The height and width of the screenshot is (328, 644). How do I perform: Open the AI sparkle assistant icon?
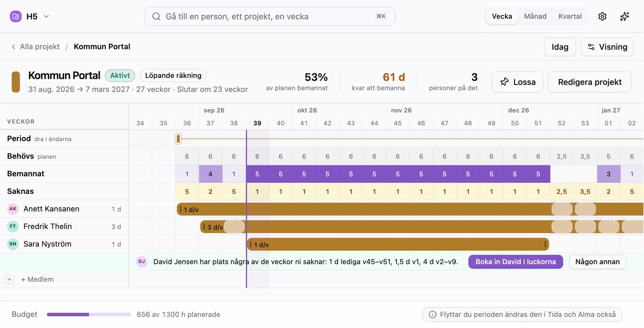(624, 16)
